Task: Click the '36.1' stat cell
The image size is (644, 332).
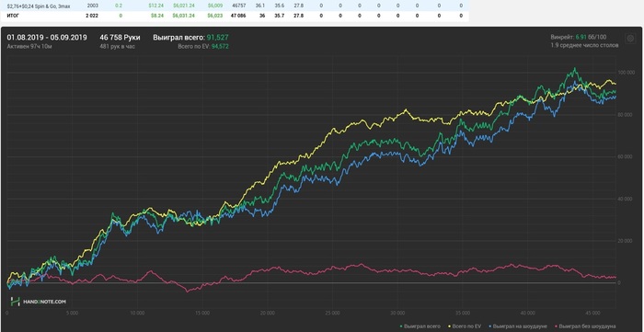Action: (259, 6)
